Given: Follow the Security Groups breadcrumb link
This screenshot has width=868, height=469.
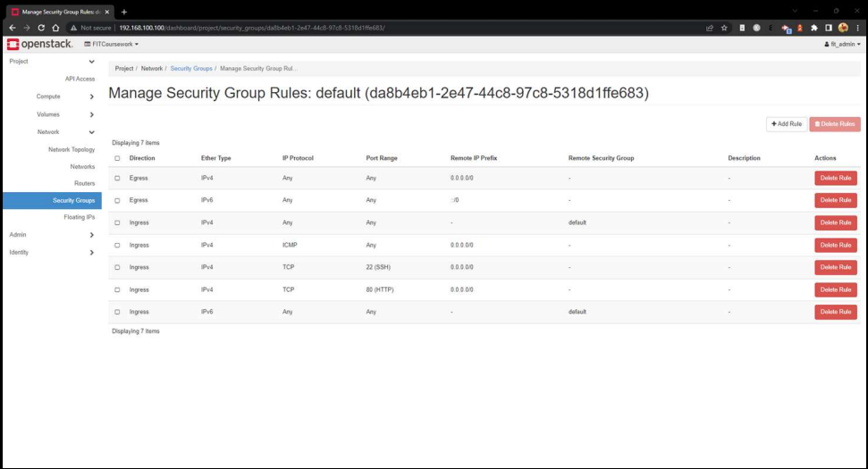Looking at the screenshot, I should point(191,69).
